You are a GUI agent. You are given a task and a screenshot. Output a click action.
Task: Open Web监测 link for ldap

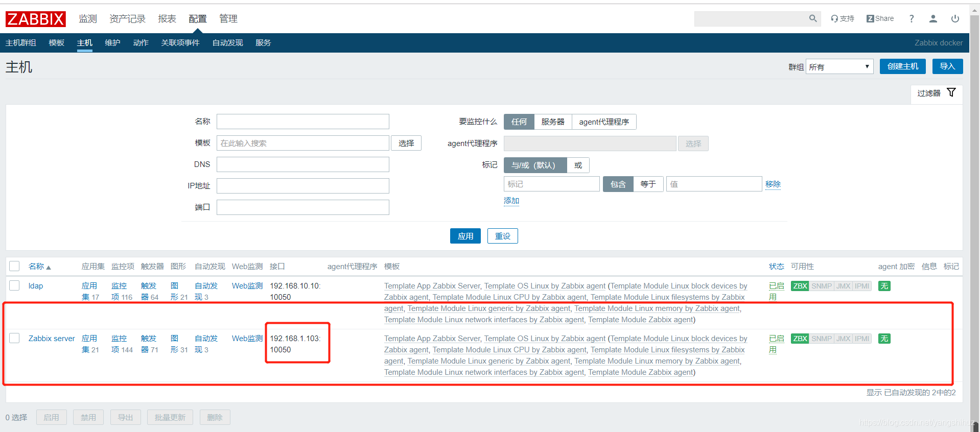[247, 286]
